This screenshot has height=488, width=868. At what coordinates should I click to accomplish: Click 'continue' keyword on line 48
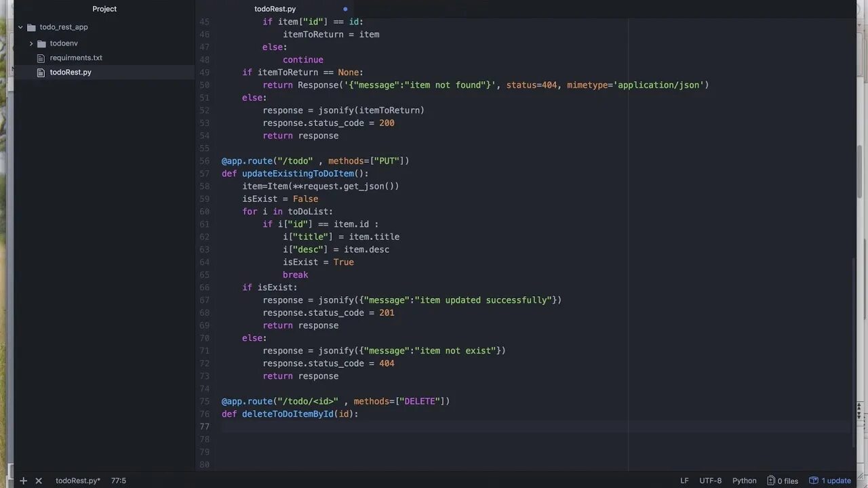[303, 60]
